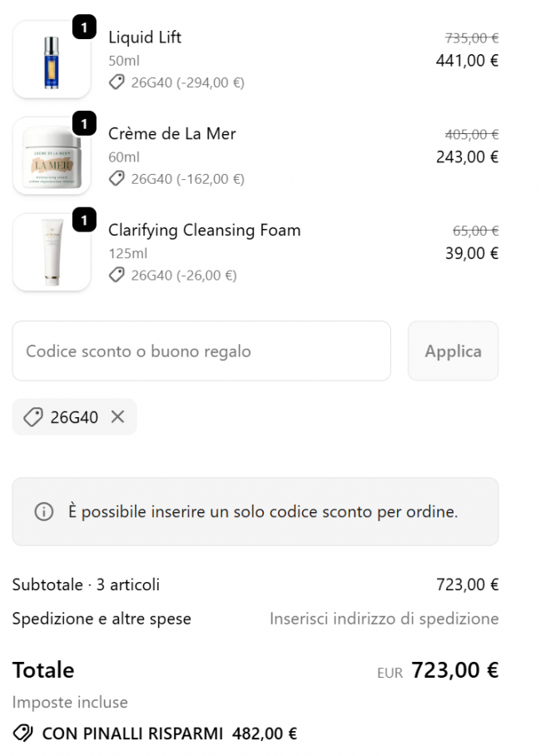This screenshot has width=541, height=756.
Task: Click the Clarifying Cleansing Foam thumbnail
Action: click(x=52, y=253)
